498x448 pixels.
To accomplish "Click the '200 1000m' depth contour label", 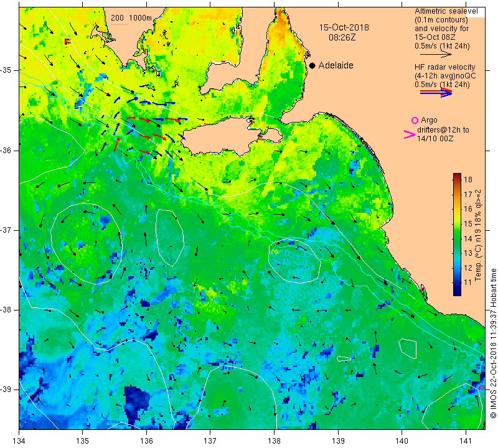I will pos(131,18).
